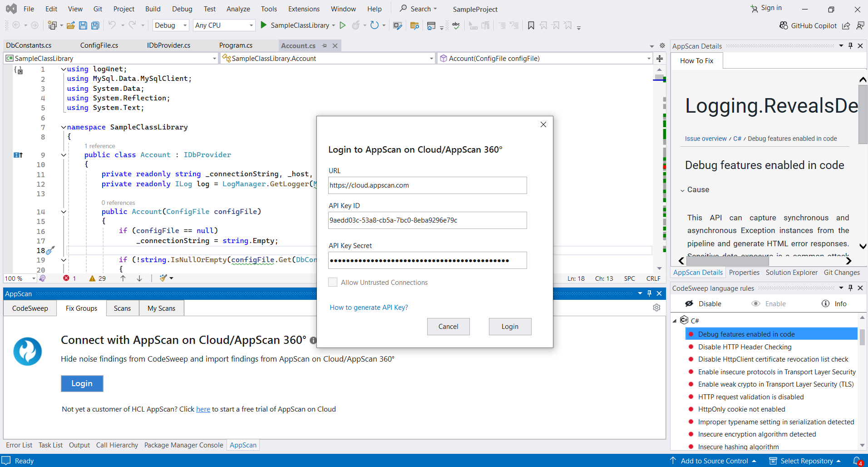
Task: Open the 100 % zoom dropdown
Action: coord(20,278)
